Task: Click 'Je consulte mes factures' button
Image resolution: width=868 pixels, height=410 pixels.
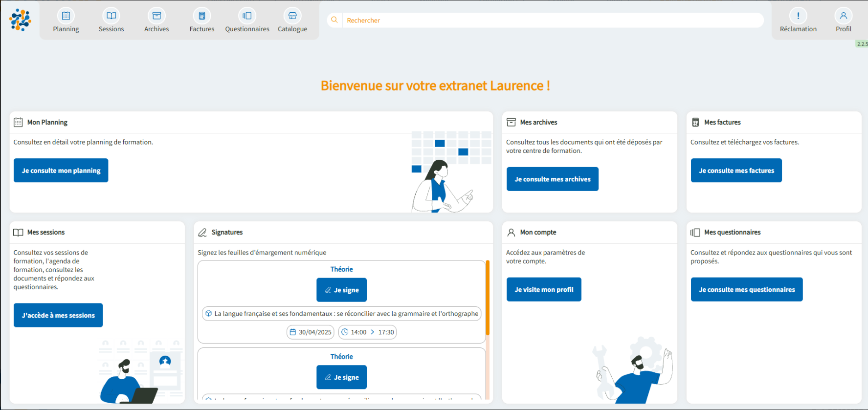Action: click(x=736, y=171)
